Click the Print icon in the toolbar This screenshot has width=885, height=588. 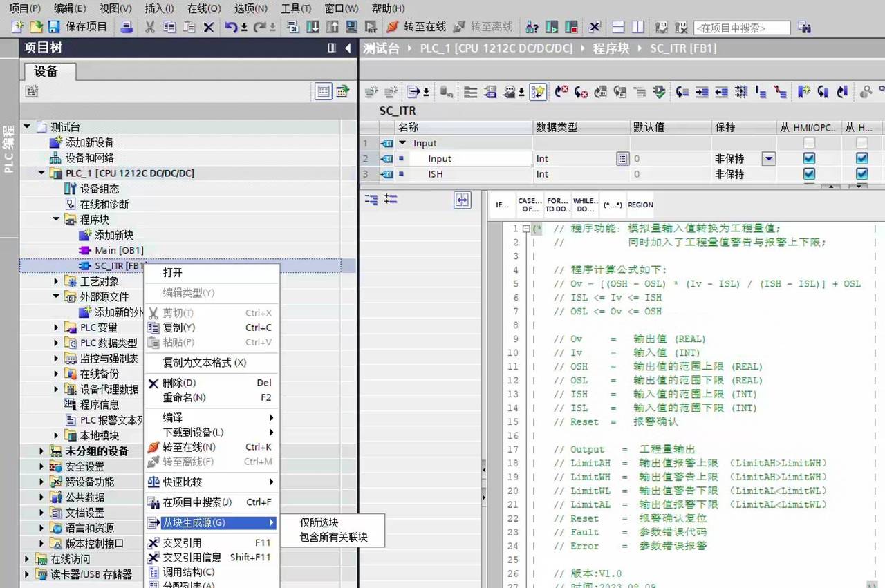(x=127, y=27)
